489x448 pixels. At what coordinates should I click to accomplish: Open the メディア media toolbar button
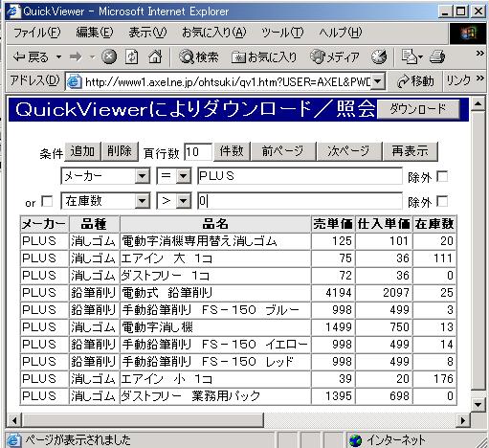335,56
